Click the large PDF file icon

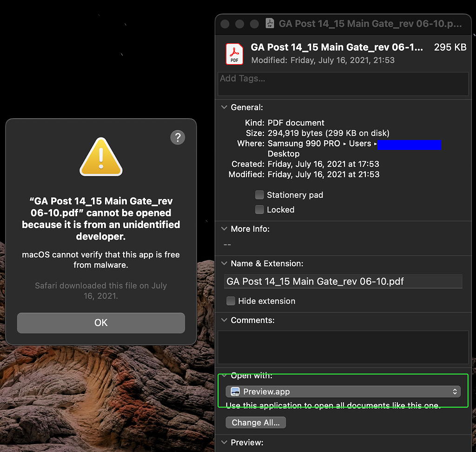click(234, 54)
